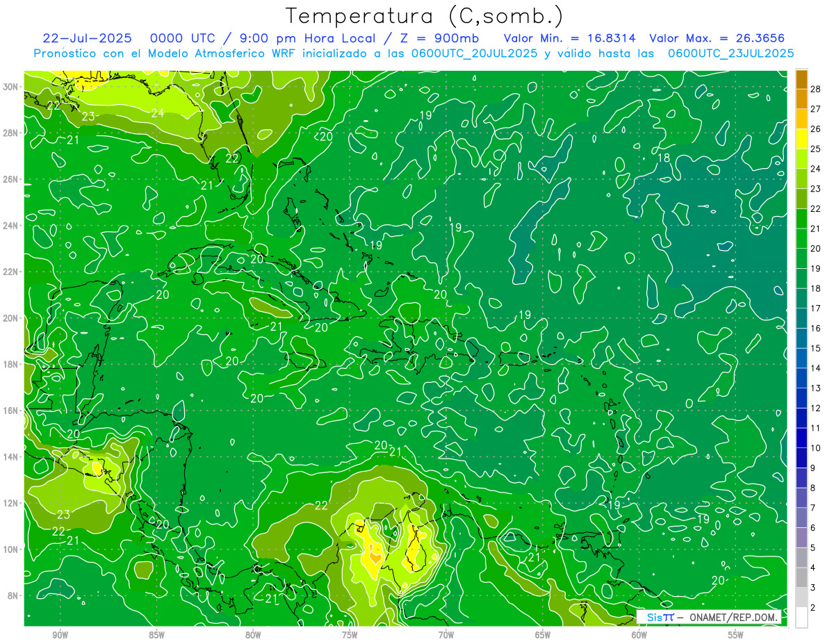Viewport: 834px width, 644px height.
Task: Click the "Valor Max. = 26.3656" readout
Action: tap(716, 38)
